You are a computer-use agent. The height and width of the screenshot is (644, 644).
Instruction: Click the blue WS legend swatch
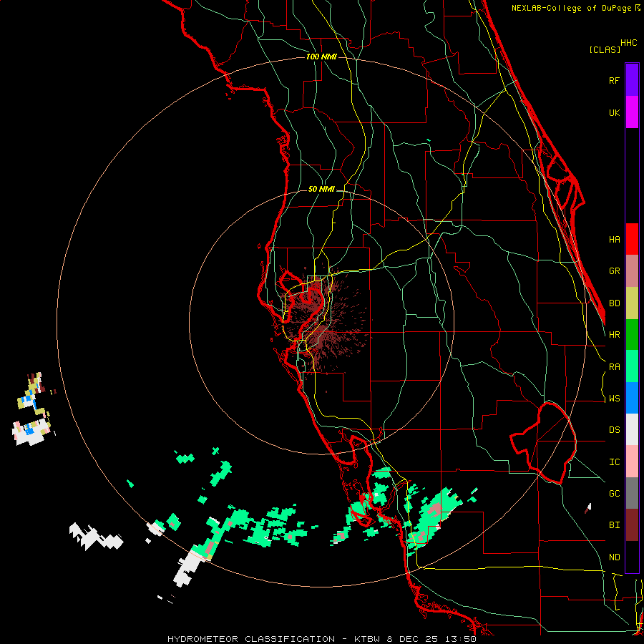click(632, 398)
